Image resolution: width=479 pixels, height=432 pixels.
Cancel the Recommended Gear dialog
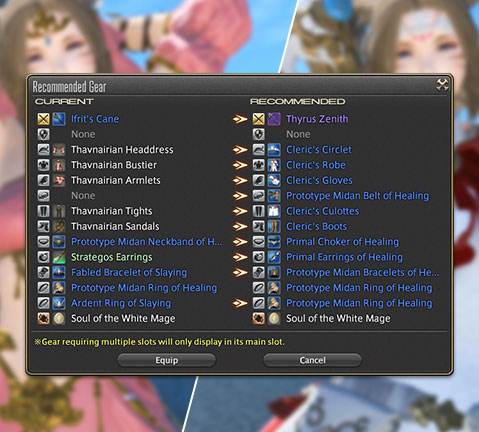(312, 360)
